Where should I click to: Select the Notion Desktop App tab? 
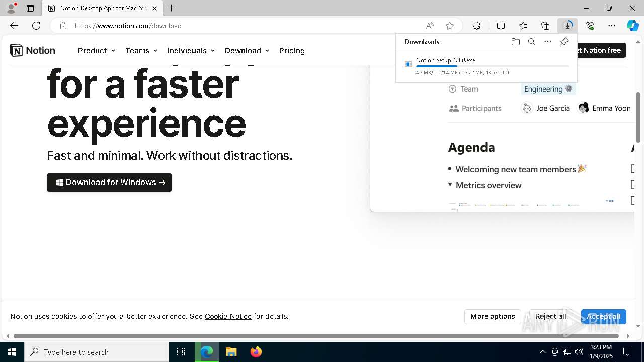point(102,8)
